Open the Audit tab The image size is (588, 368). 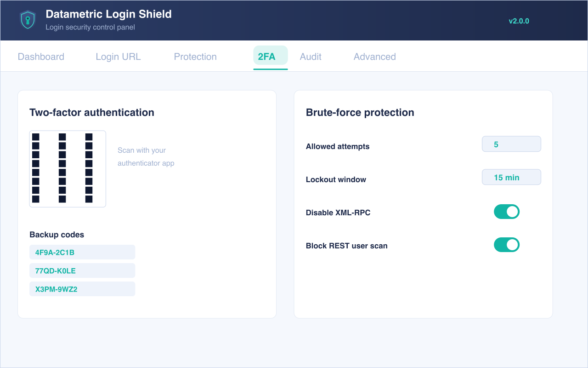pos(311,57)
